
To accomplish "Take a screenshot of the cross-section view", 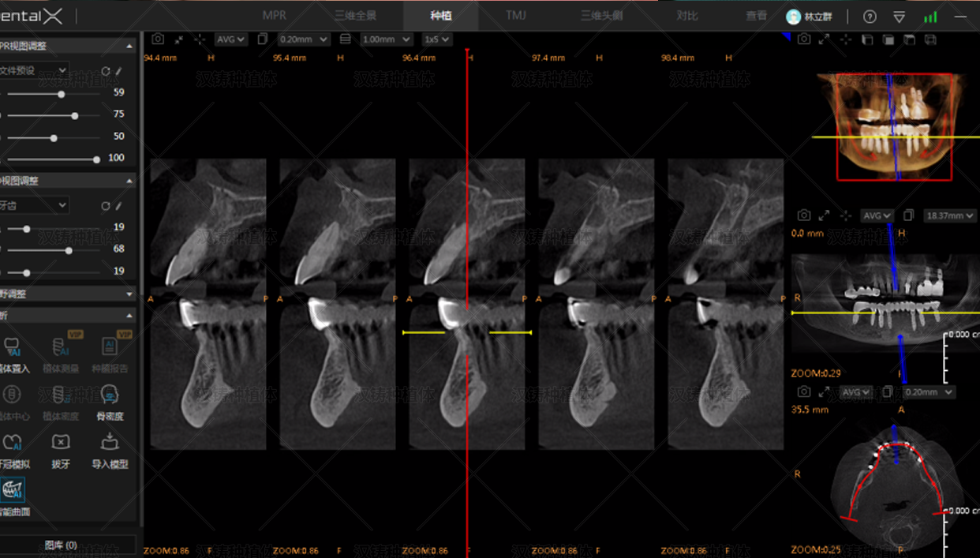I will 158,39.
